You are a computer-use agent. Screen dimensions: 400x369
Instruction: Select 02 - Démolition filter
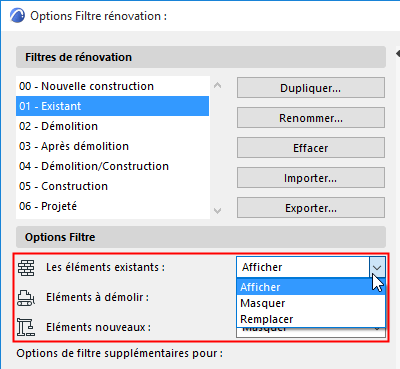(x=113, y=126)
